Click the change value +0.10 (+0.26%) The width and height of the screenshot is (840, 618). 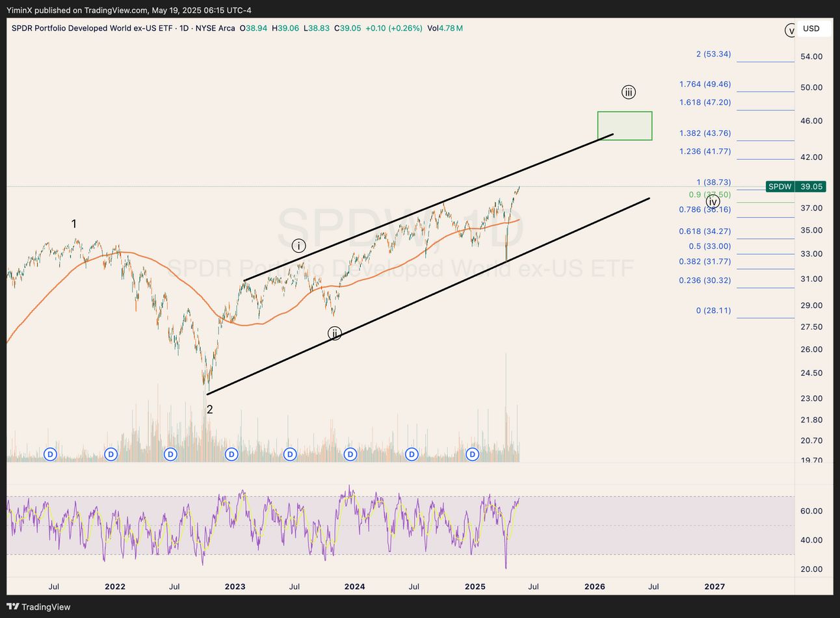[394, 29]
